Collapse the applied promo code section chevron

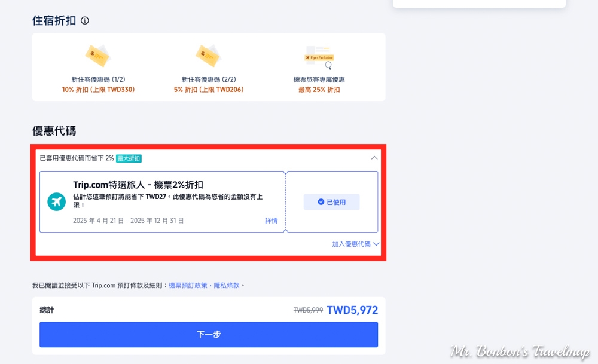(374, 158)
